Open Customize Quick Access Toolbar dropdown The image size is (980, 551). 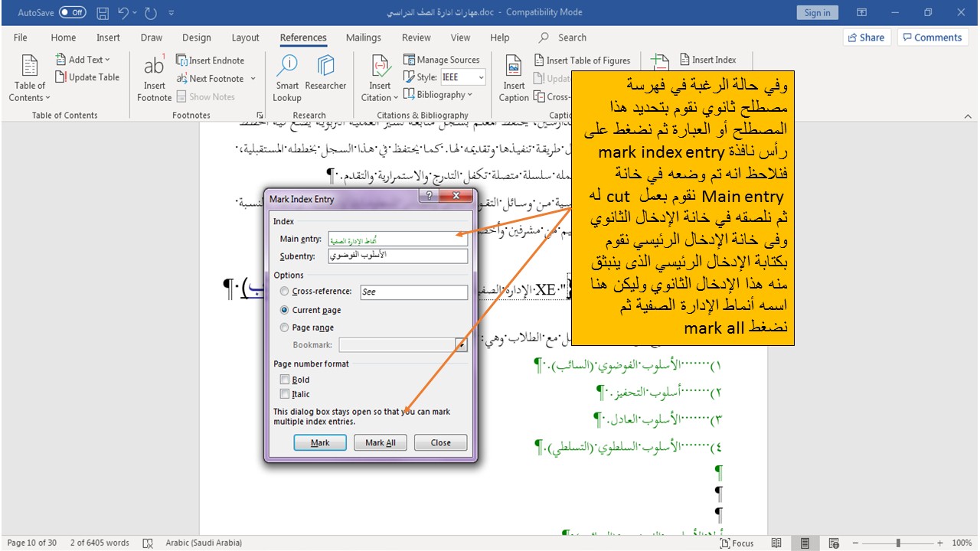click(x=171, y=13)
